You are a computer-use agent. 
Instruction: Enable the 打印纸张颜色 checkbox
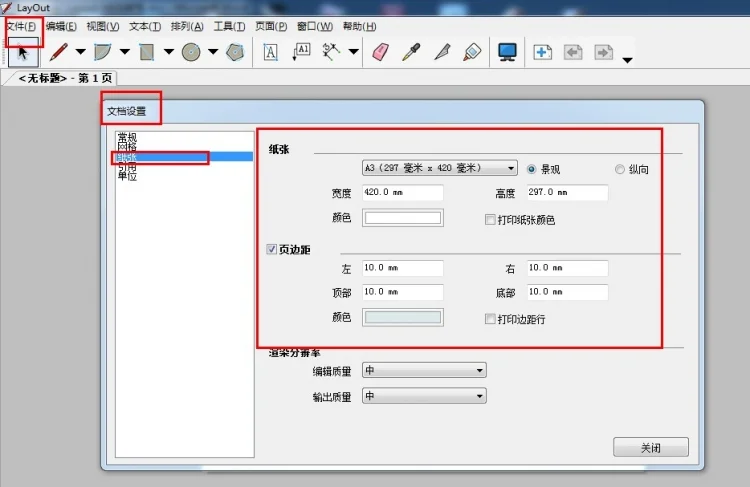(490, 220)
